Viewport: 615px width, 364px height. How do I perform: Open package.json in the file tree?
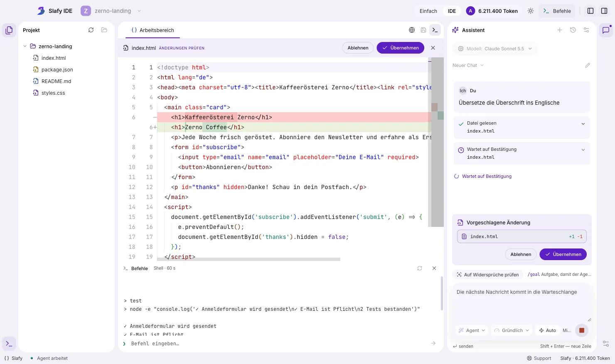tap(57, 70)
